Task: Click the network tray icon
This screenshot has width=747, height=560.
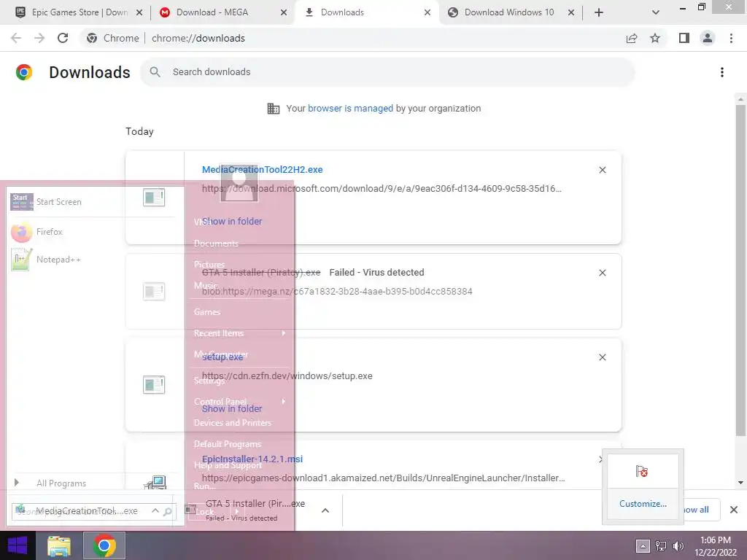Action: (660, 545)
